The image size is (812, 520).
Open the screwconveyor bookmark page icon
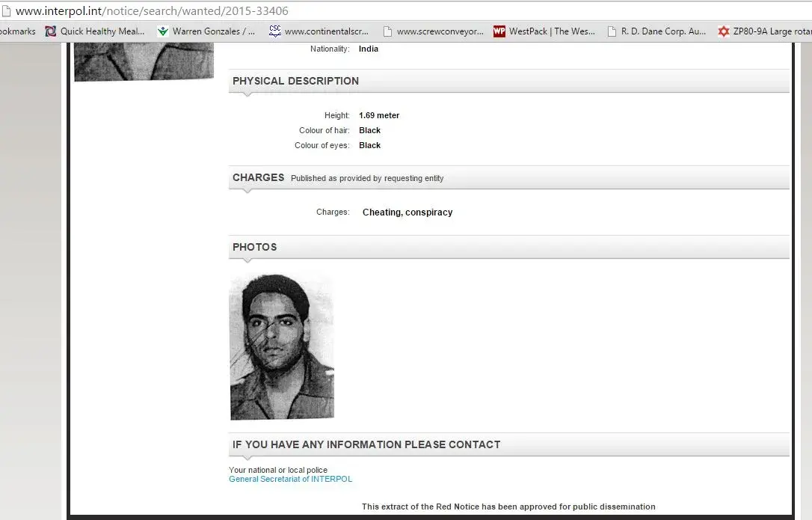[387, 31]
